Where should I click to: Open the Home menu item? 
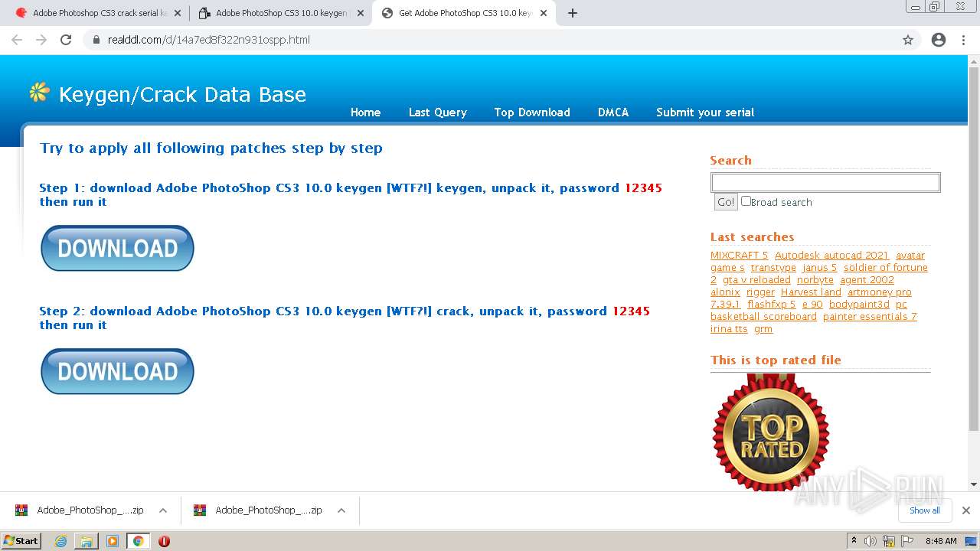click(x=365, y=112)
